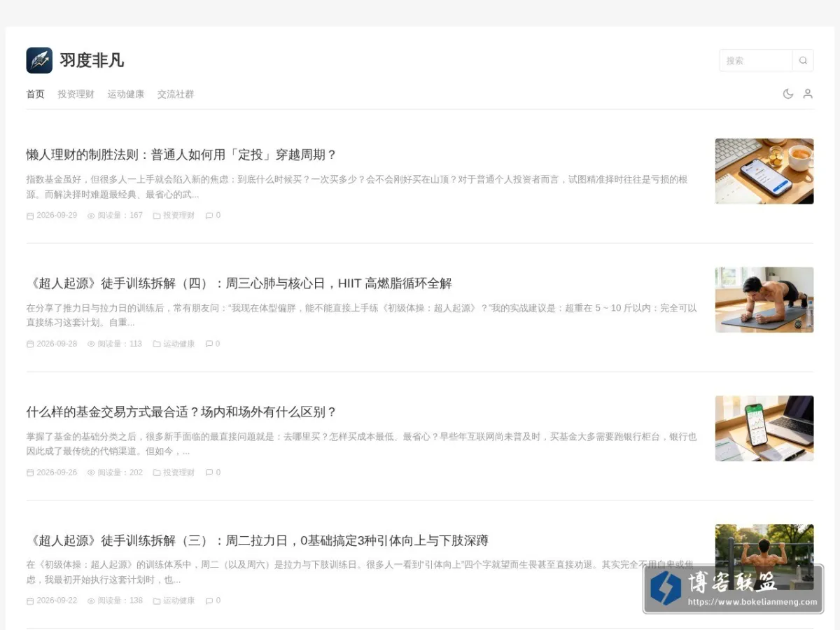Click the pull-up bar thumbnail
The height and width of the screenshot is (630, 840).
(764, 556)
